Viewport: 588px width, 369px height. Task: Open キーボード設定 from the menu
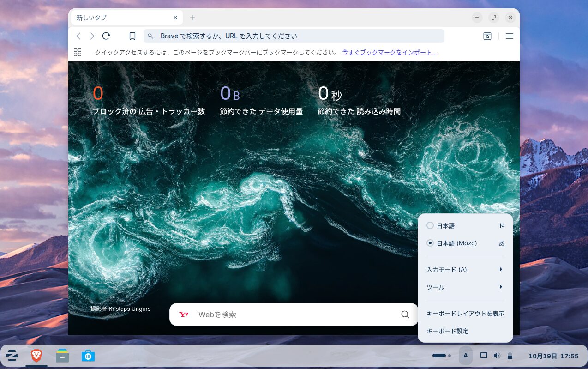[447, 331]
